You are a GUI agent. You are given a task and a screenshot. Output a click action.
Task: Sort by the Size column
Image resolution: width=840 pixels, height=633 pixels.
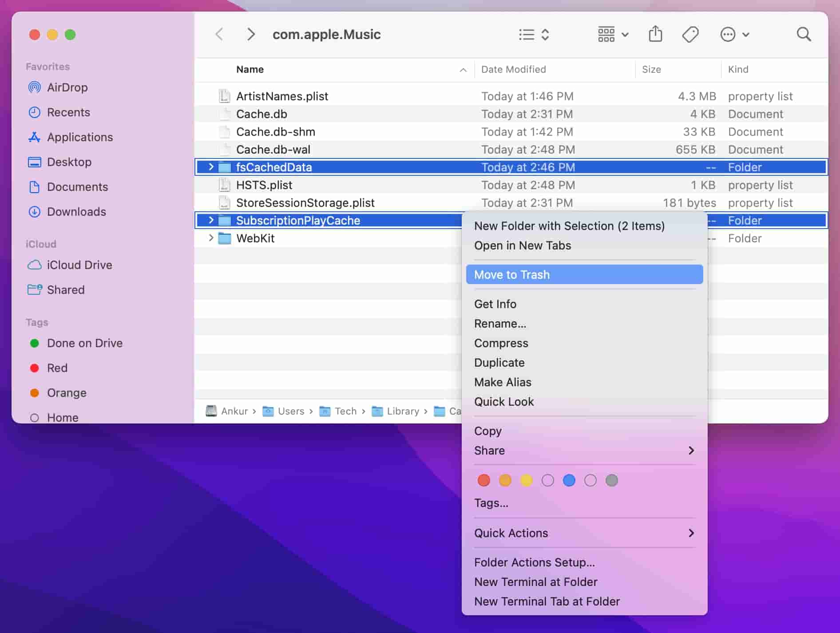pos(651,69)
